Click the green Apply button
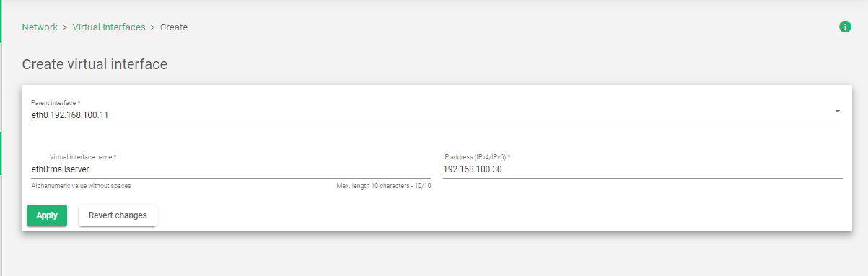868x276 pixels. tap(47, 215)
